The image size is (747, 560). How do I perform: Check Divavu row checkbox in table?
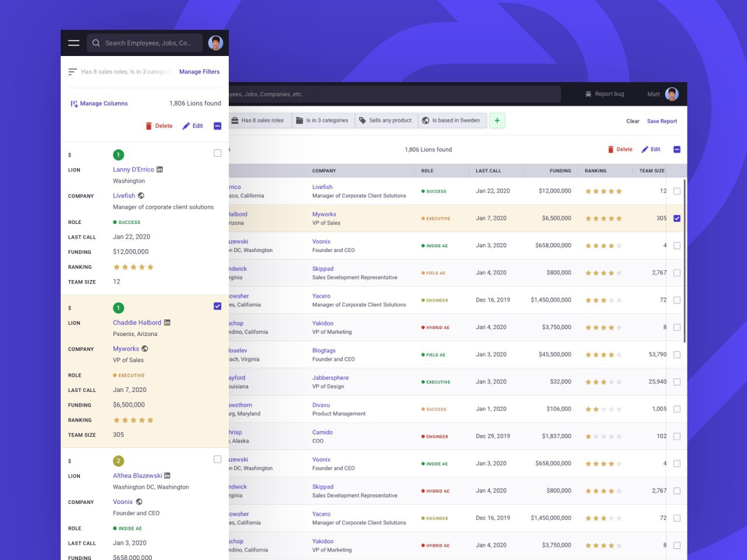click(x=677, y=409)
